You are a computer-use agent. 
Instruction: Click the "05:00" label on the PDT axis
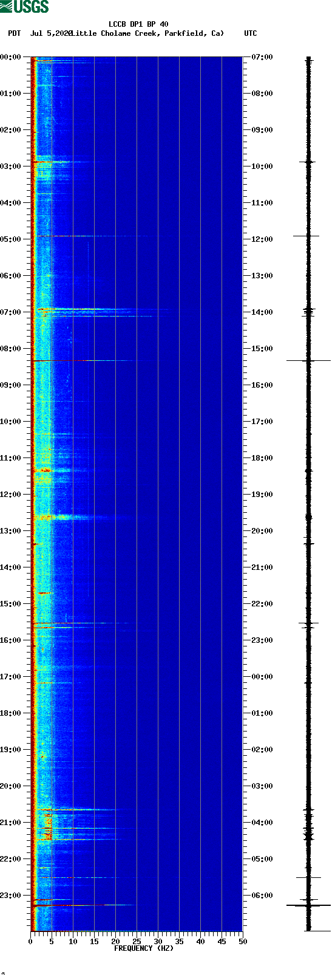pyautogui.click(x=10, y=239)
